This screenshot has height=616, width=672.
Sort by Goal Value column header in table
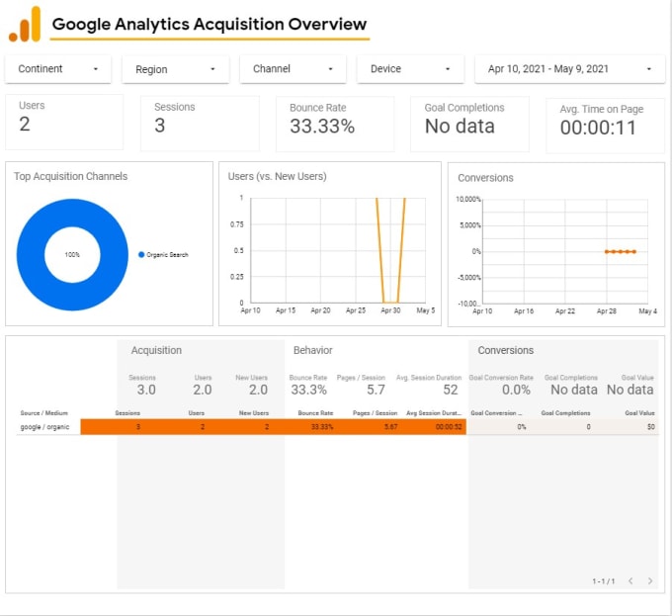click(x=639, y=413)
